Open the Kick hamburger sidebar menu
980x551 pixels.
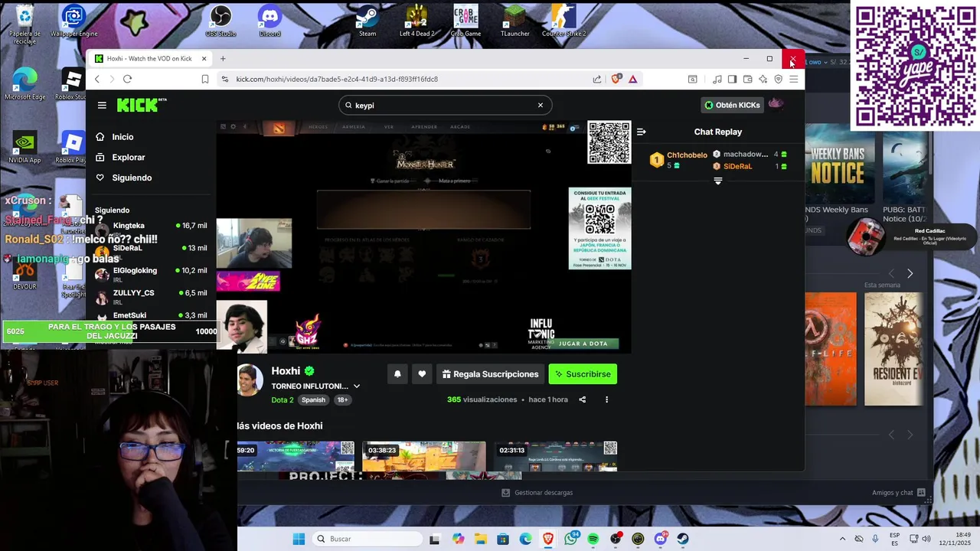pos(102,106)
